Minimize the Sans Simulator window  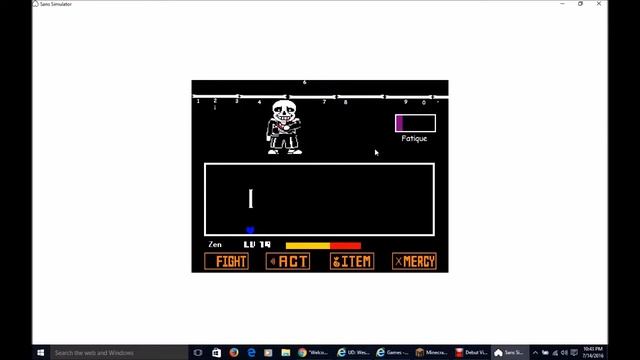tap(562, 4)
